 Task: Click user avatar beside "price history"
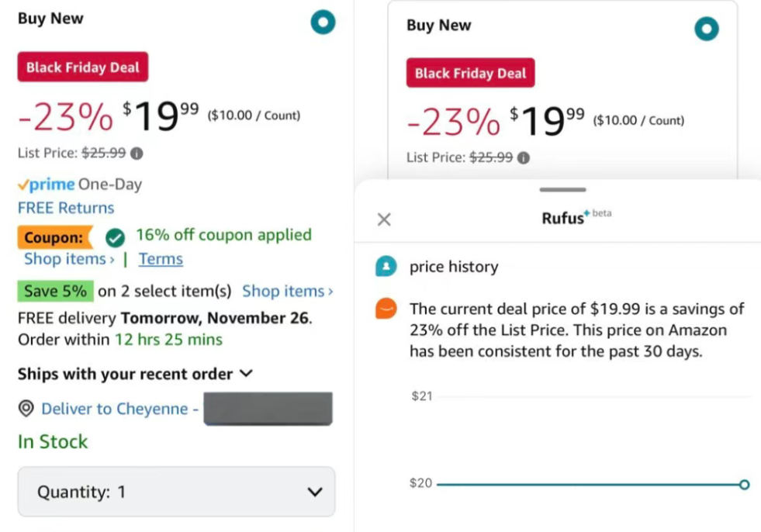tap(386, 267)
